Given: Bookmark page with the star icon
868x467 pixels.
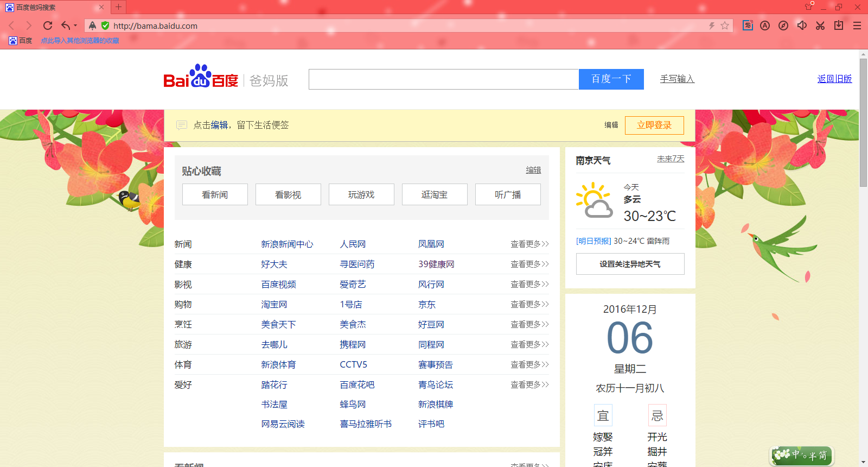Looking at the screenshot, I should (x=725, y=26).
